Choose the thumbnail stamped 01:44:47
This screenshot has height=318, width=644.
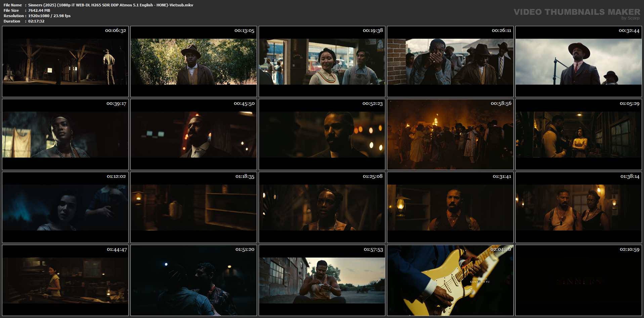click(x=65, y=280)
